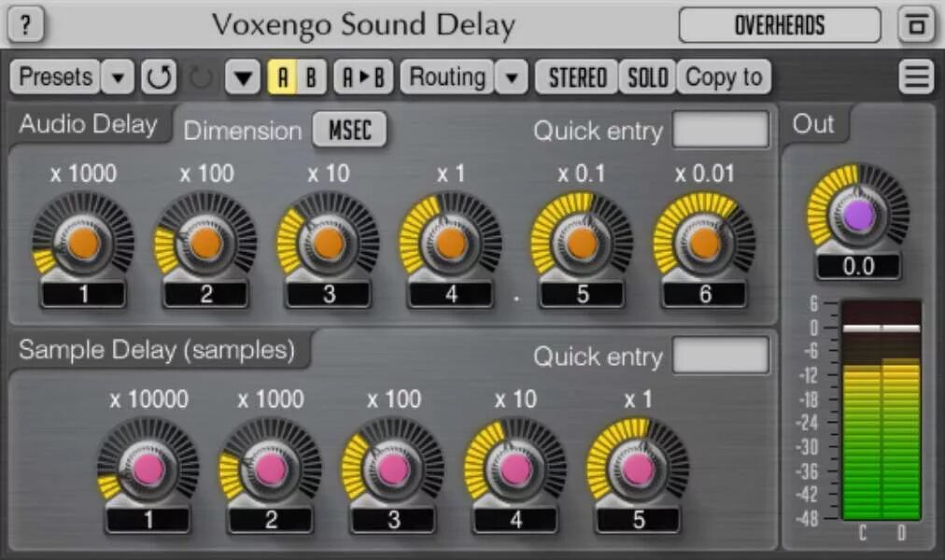Click the Sample Delay x 1 value box
The image size is (945, 560).
point(638,520)
